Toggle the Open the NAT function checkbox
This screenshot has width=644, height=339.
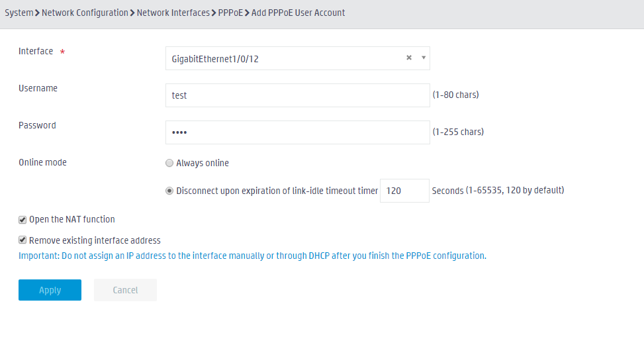tap(23, 220)
